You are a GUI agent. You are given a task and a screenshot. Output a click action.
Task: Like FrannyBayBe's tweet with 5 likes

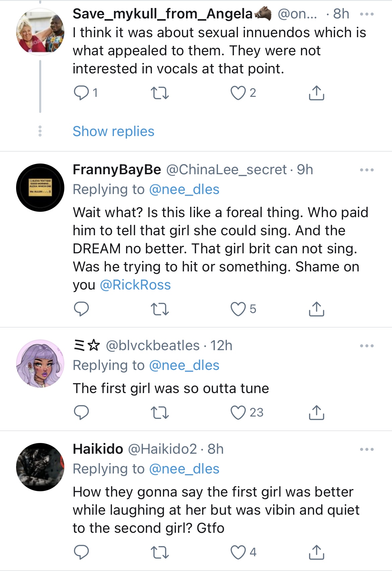click(x=238, y=309)
